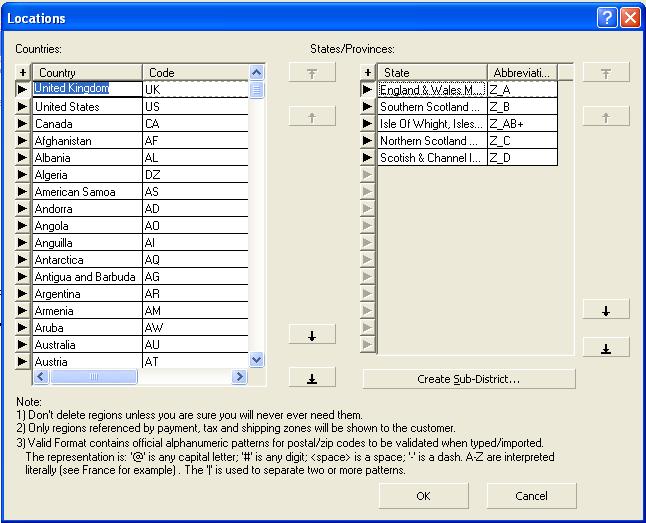Move selected country to bottom of list
646x523 pixels.
(x=312, y=377)
